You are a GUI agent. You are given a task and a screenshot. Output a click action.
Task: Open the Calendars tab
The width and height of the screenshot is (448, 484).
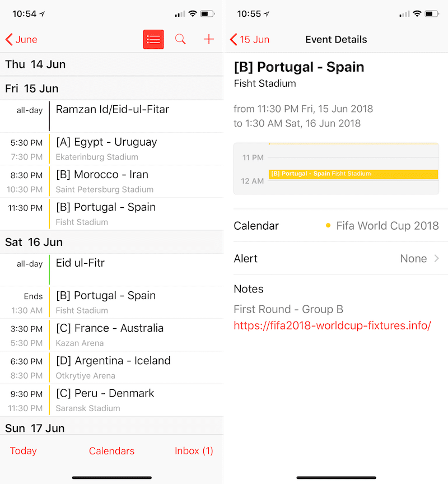(112, 451)
